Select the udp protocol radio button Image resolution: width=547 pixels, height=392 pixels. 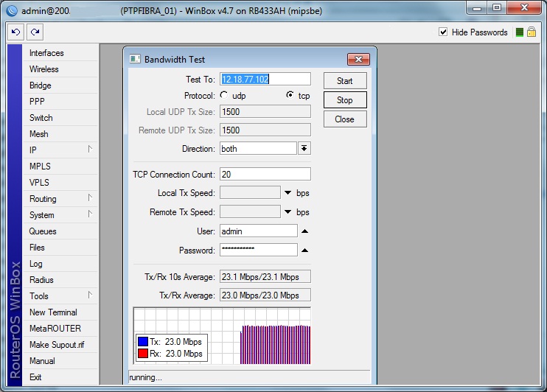[x=224, y=95]
